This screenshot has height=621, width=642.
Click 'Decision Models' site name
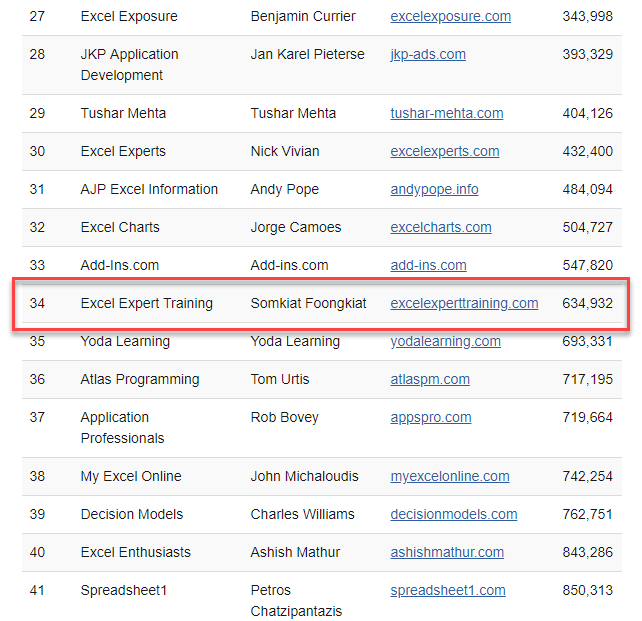132,515
